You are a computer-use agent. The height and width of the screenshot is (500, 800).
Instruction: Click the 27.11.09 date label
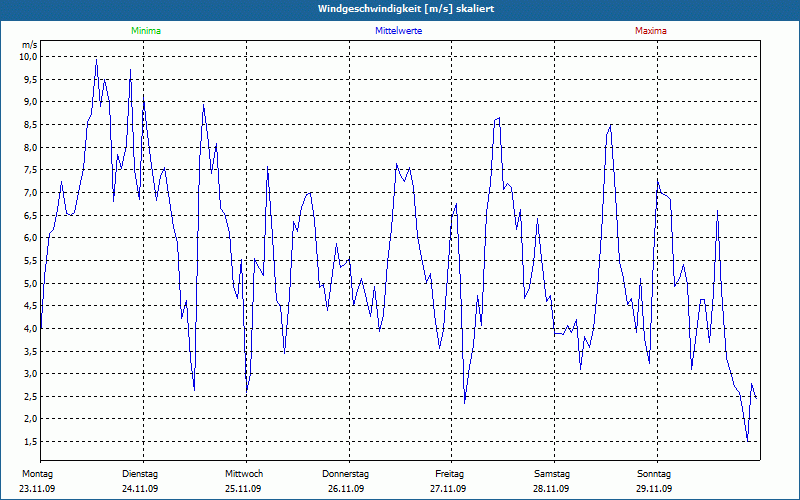click(x=448, y=489)
